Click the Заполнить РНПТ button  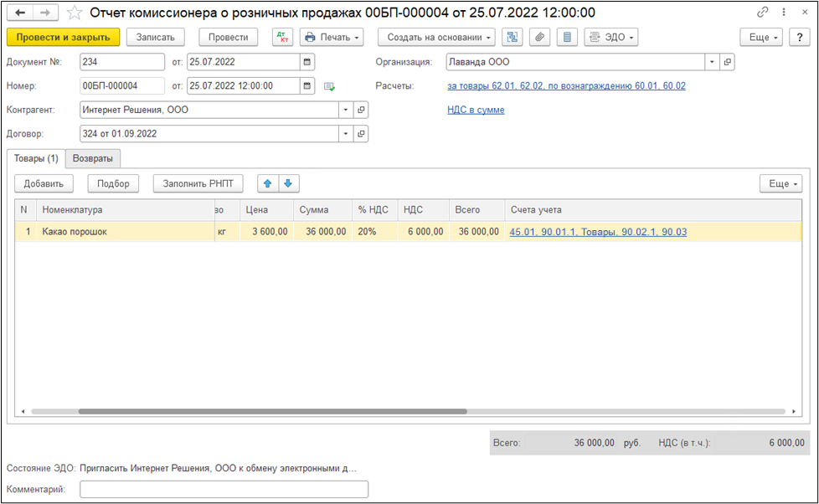point(198,183)
